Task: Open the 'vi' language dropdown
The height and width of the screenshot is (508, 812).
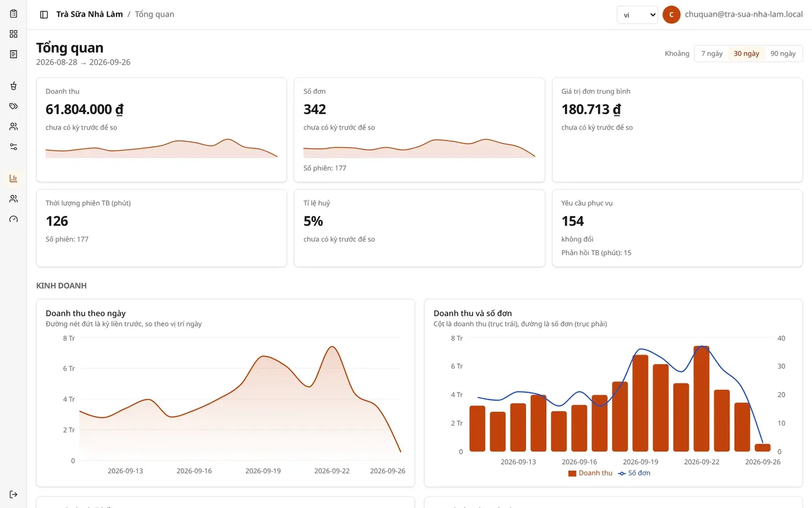Action: (637, 15)
